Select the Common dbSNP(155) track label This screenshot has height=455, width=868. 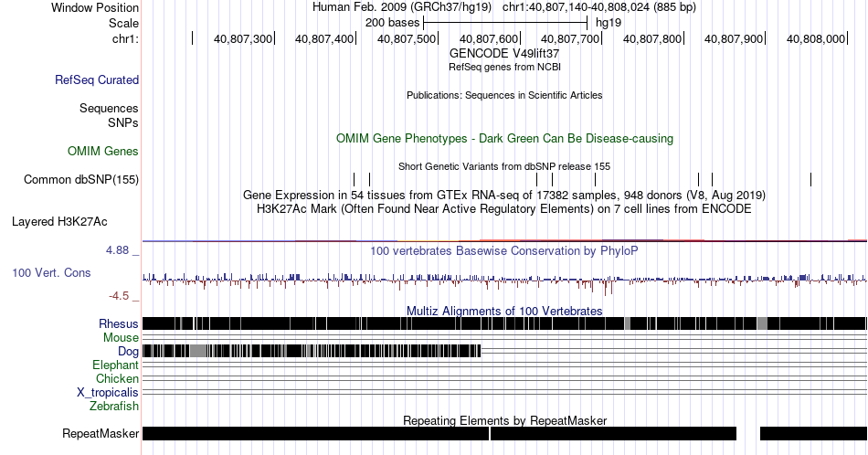tap(81, 179)
